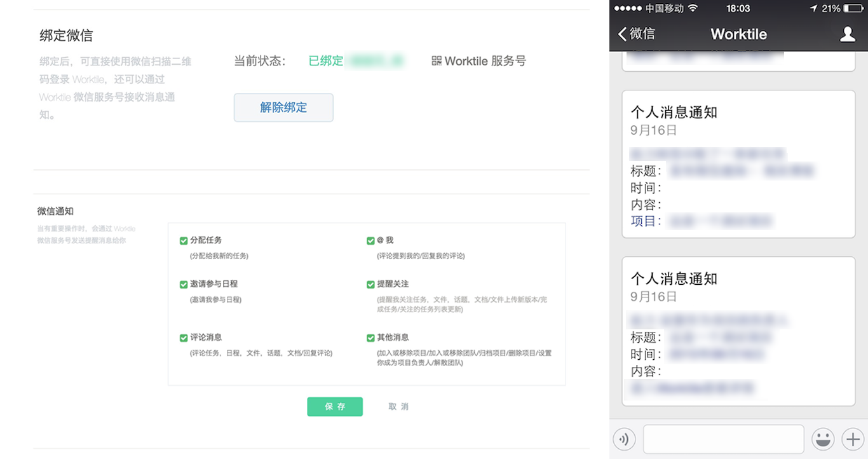Click the green 保存 save button
Screen dimensions: 868x459
[335, 407]
